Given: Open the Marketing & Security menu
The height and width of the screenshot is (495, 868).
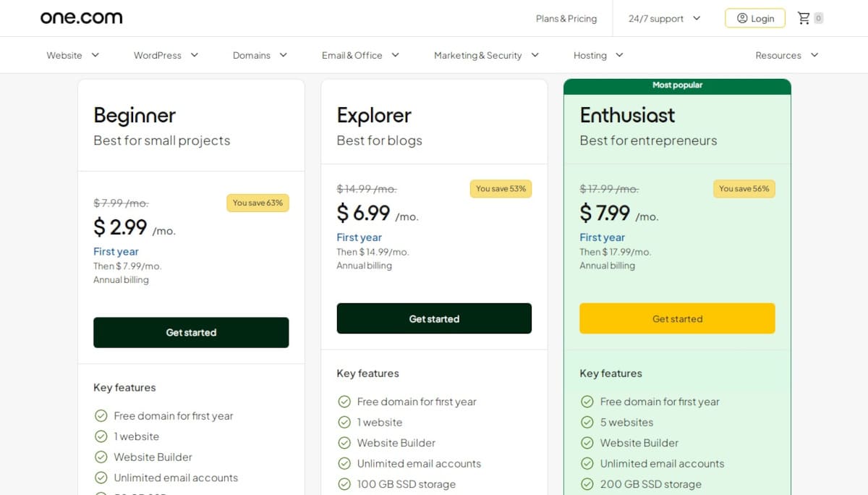Looking at the screenshot, I should (486, 55).
